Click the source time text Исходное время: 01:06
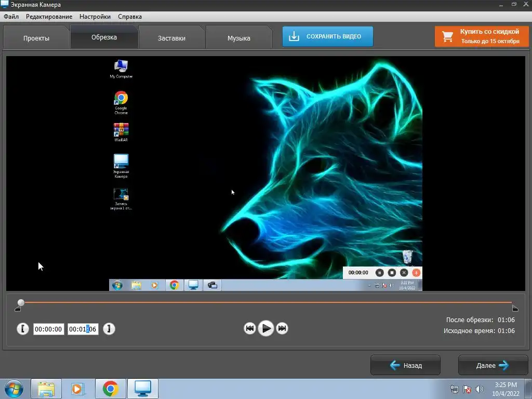 [x=479, y=330]
